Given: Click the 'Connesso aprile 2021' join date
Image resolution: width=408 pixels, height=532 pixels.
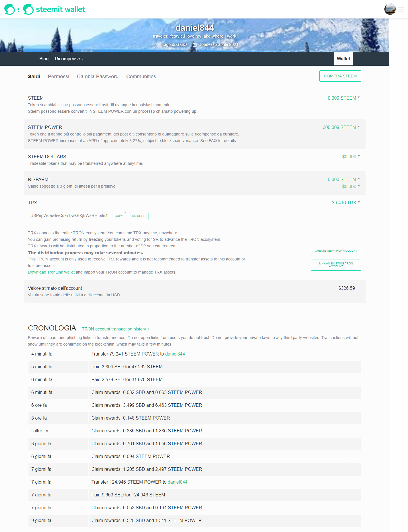Looking at the screenshot, I should pyautogui.click(x=218, y=44).
